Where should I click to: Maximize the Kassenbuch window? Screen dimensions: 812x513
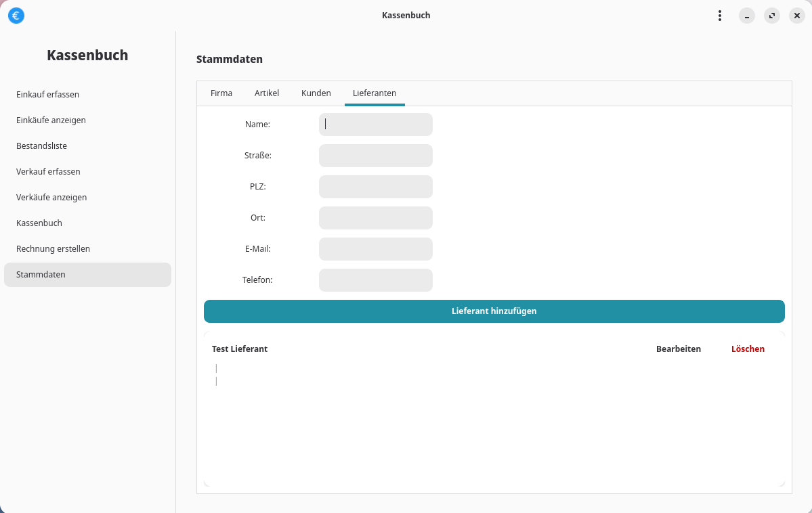coord(771,16)
